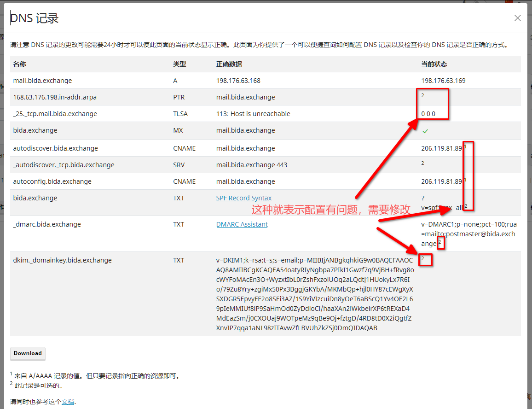Image resolution: width=532 pixels, height=409 pixels.
Task: Click the _autodiscover._tcp.bida.exchange SRV record name
Action: tap(64, 165)
